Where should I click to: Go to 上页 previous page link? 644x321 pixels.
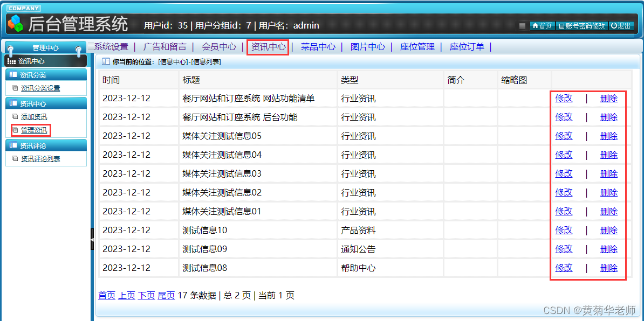(x=127, y=295)
